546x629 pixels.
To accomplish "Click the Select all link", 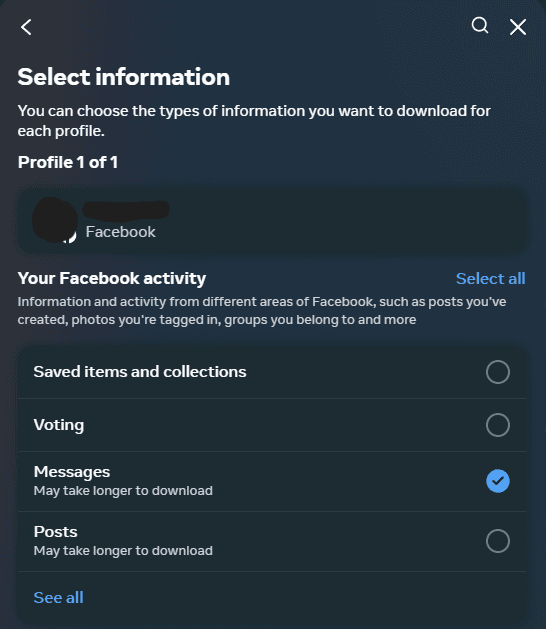I will (x=490, y=278).
